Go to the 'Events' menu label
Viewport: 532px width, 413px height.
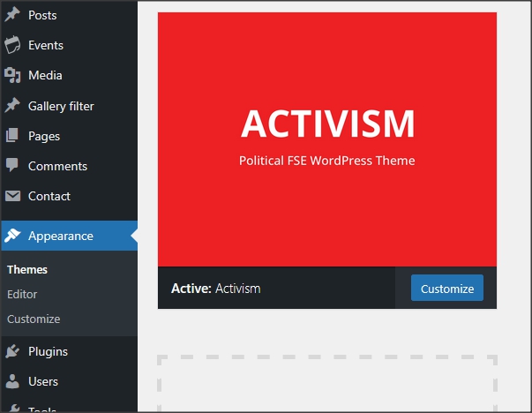(x=46, y=45)
